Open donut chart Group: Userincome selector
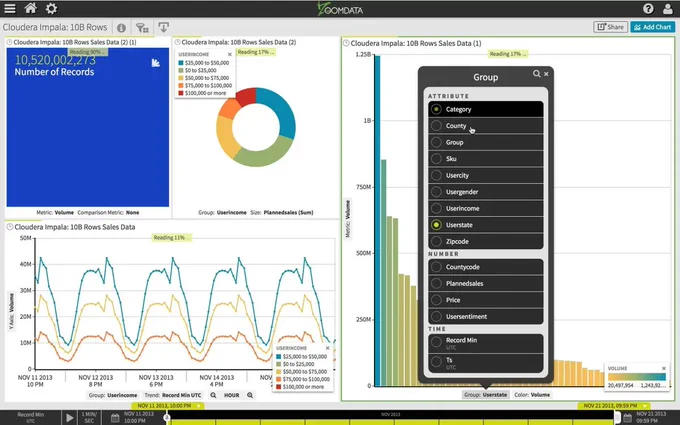The height and width of the screenshot is (425, 680). point(222,212)
